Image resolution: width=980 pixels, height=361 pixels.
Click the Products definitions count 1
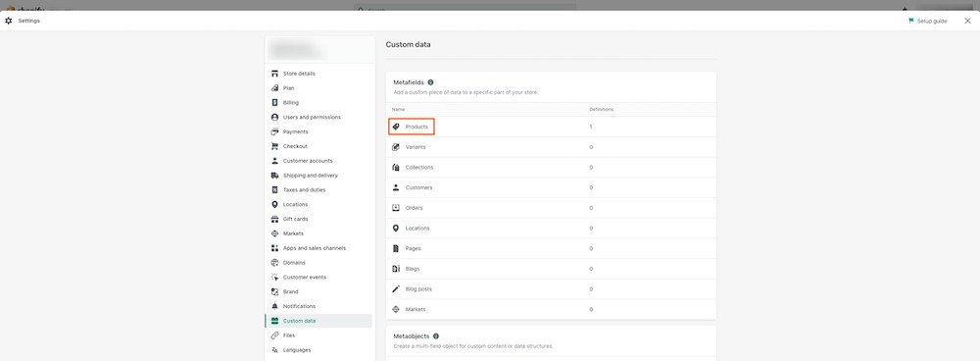tap(591, 127)
